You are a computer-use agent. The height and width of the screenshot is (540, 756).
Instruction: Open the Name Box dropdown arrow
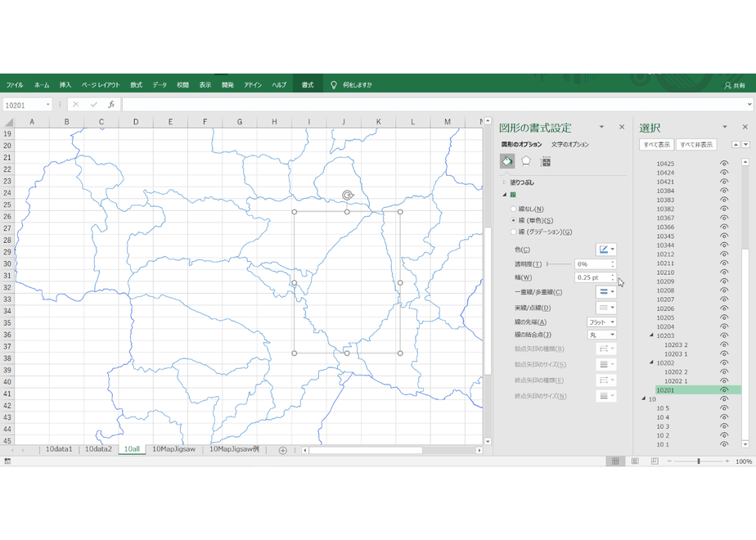47,105
